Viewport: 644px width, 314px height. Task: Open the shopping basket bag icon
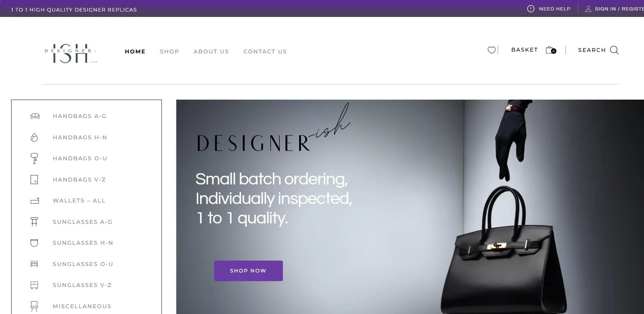tap(551, 50)
